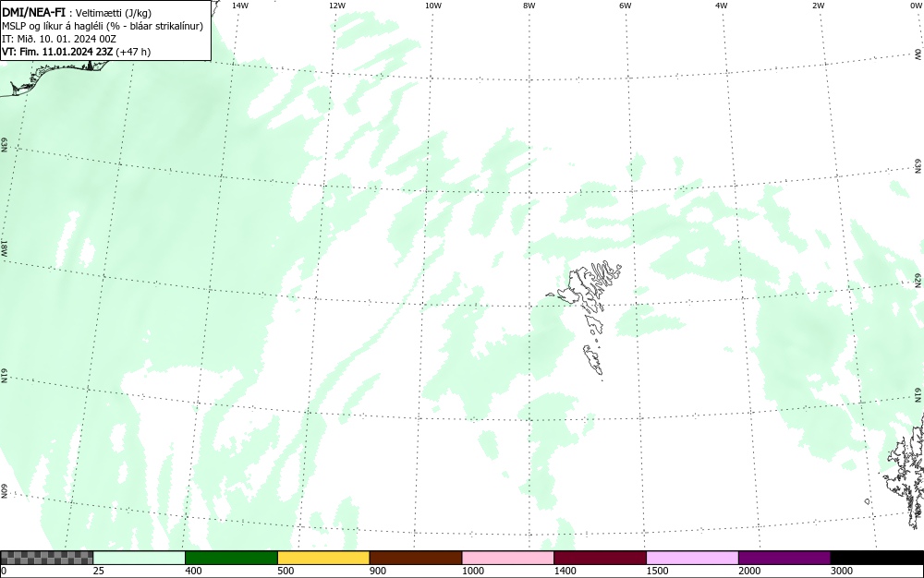The width and height of the screenshot is (924, 578).
Task: Click the legend value 1500
Action: 657,571
